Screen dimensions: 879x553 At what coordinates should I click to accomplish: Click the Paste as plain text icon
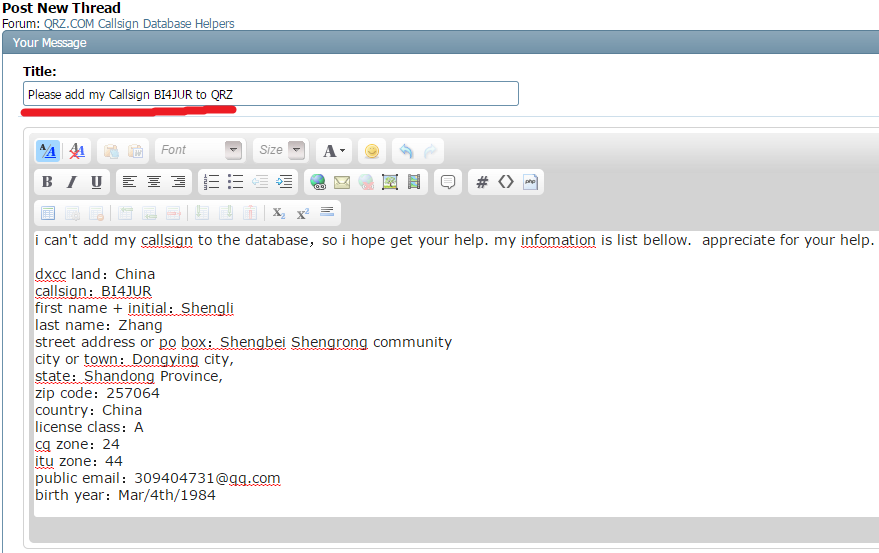pyautogui.click(x=111, y=151)
